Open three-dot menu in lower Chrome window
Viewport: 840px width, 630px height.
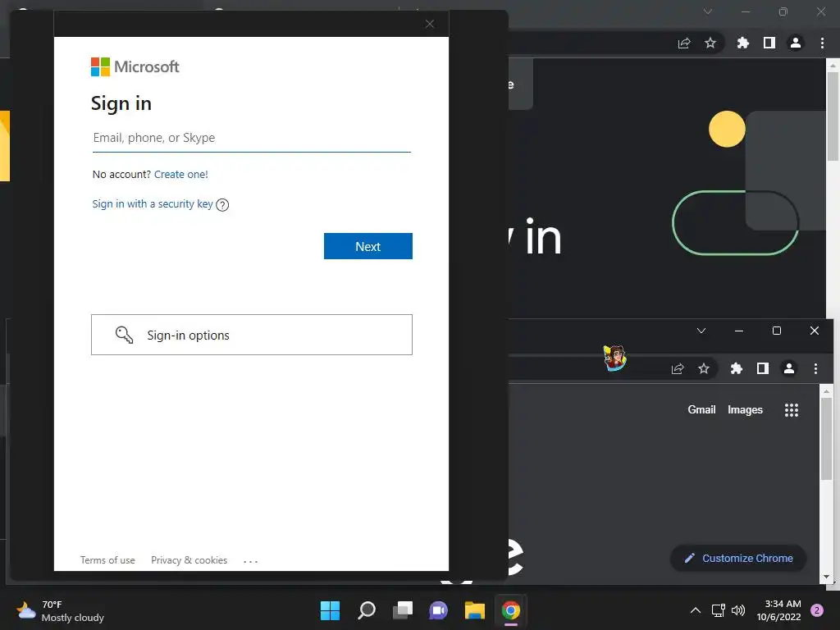coord(816,368)
